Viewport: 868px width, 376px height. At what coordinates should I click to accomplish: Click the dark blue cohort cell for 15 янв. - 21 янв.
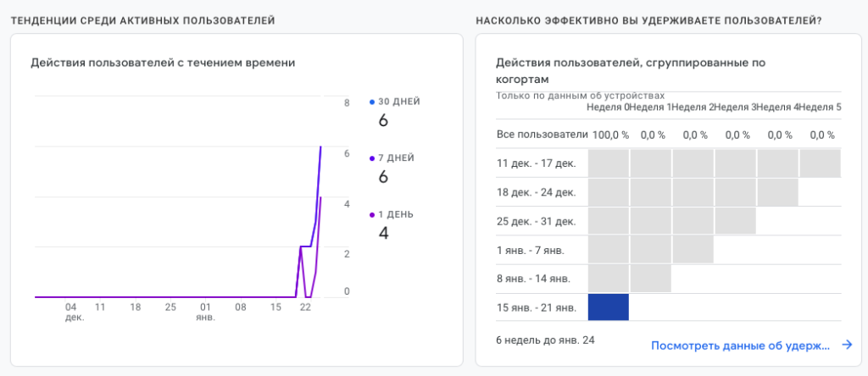(608, 307)
